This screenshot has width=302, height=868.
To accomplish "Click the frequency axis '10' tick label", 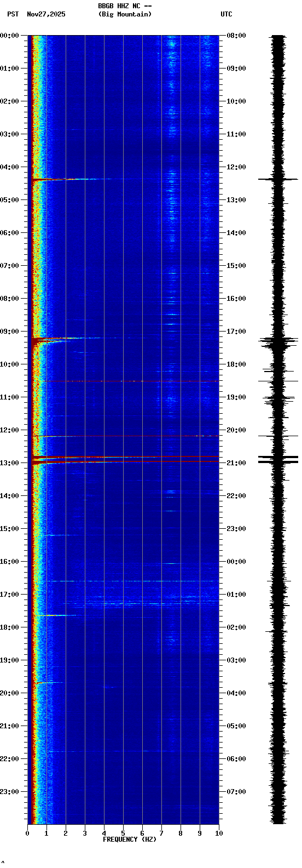I will [x=219, y=833].
